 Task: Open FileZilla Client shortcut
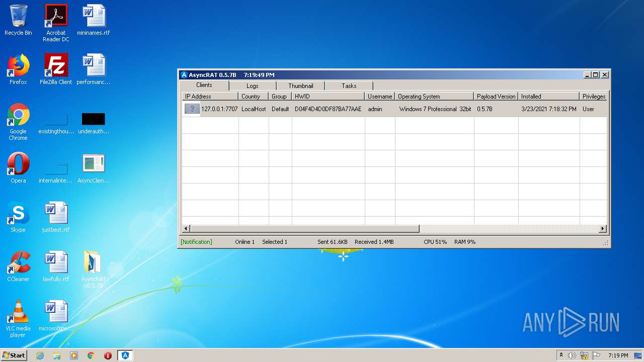[x=56, y=69]
